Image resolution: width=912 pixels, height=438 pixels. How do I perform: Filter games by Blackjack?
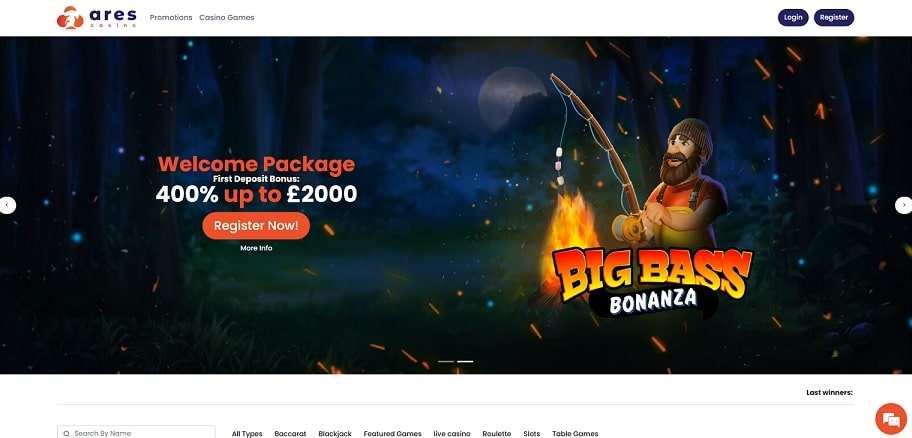tap(335, 433)
